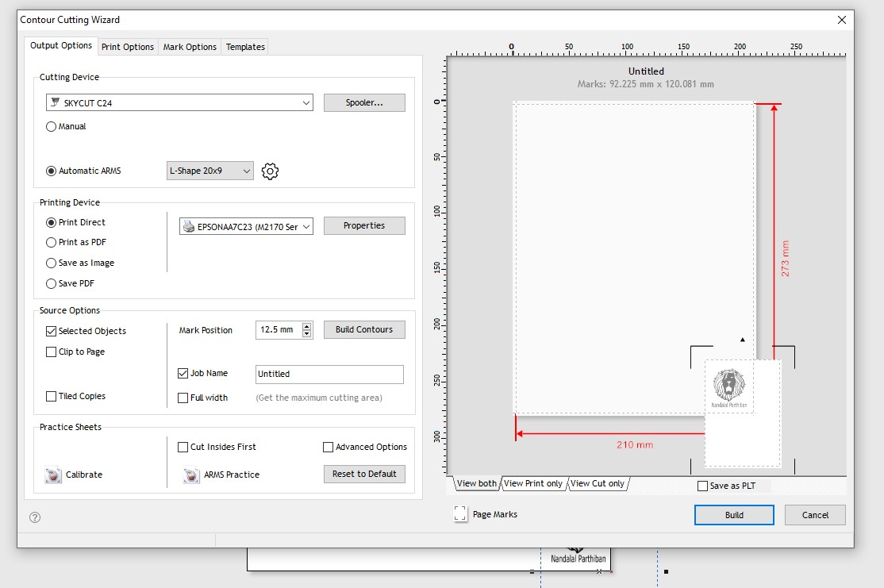Click the ARMS Practice icon
This screenshot has width=884, height=588.
tap(191, 475)
